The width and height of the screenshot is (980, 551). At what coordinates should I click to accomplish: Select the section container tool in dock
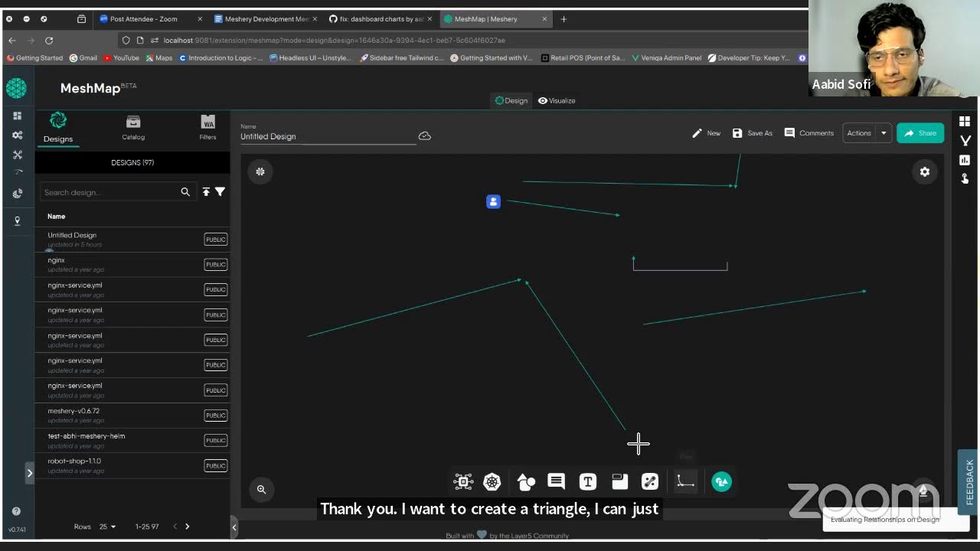pyautogui.click(x=619, y=481)
